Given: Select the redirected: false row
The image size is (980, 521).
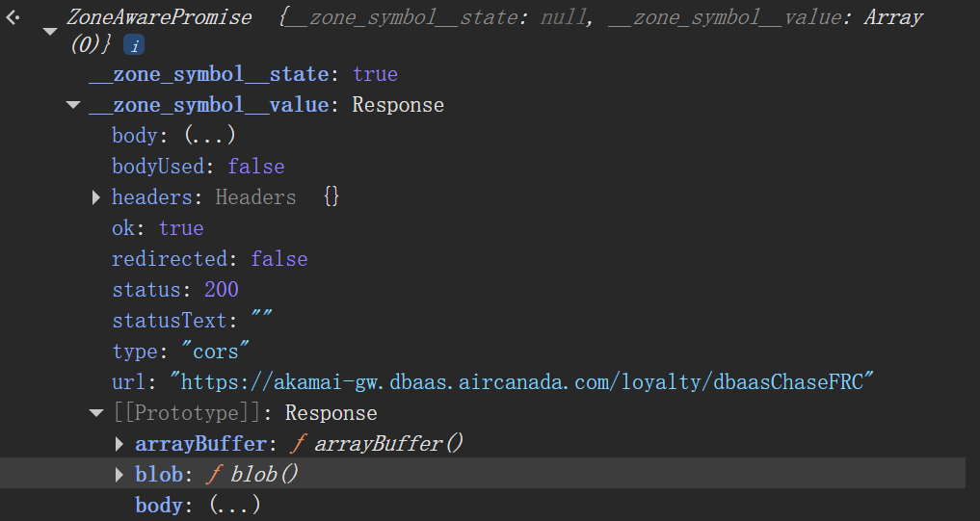Looking at the screenshot, I should pyautogui.click(x=209, y=259).
